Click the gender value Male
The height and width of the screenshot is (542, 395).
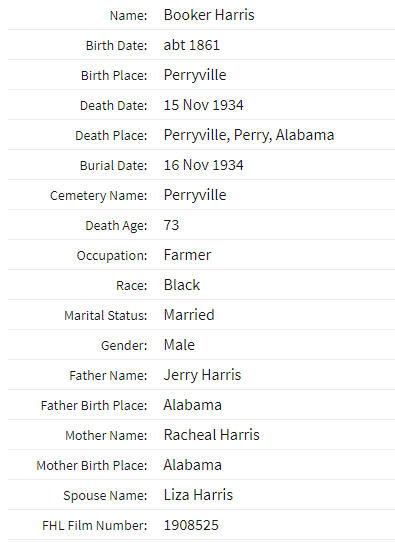click(x=179, y=345)
